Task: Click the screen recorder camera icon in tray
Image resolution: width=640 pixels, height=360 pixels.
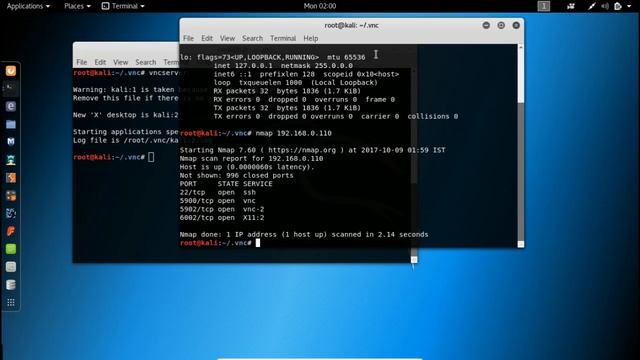Action: tap(571, 6)
